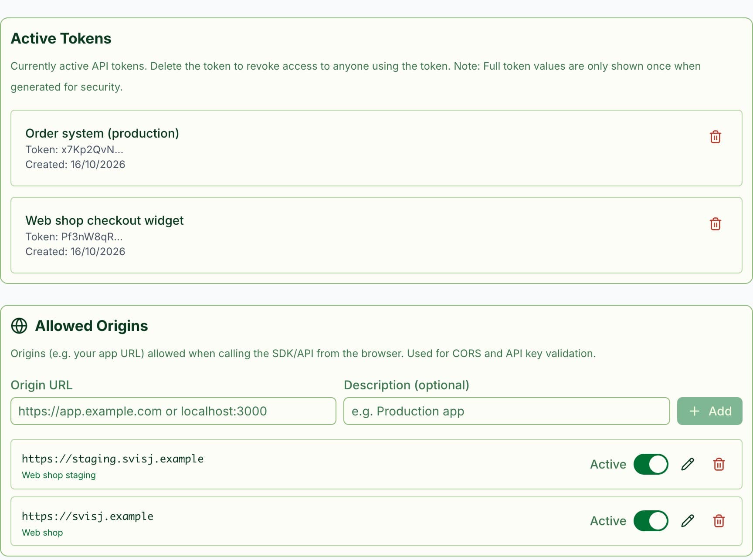Delete the staging.svisj.example origin
This screenshot has width=753, height=560.
tap(719, 464)
